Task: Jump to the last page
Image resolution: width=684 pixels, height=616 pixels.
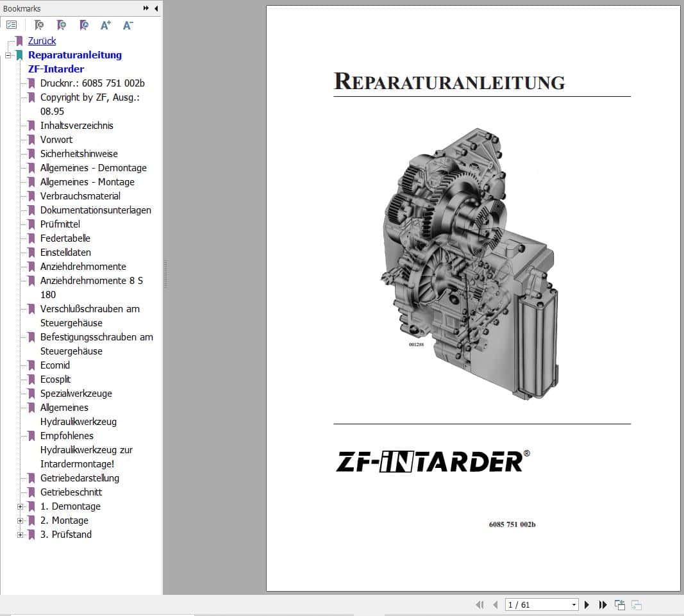Action: (x=603, y=604)
